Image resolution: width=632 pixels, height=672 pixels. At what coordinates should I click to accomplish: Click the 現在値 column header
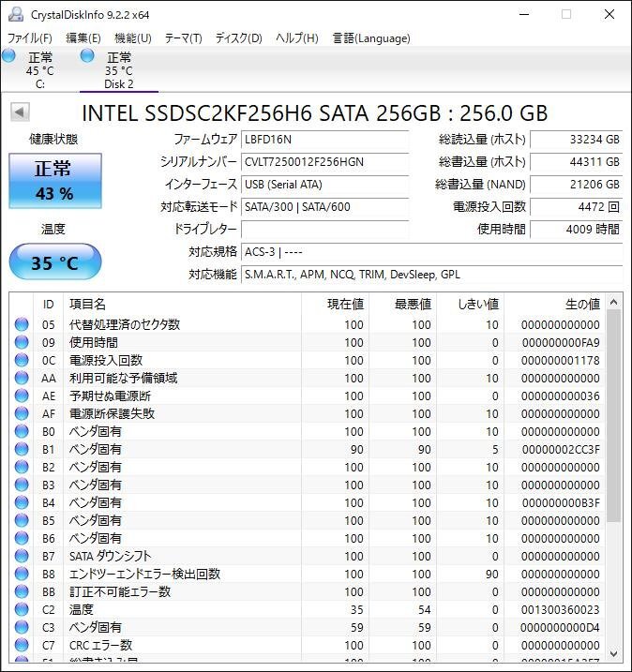point(335,304)
